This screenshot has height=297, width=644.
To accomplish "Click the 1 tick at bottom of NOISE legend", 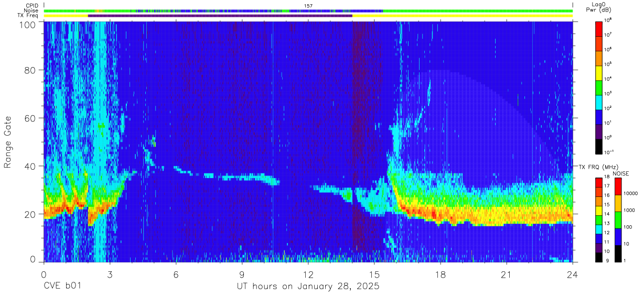I will pyautogui.click(x=626, y=260).
